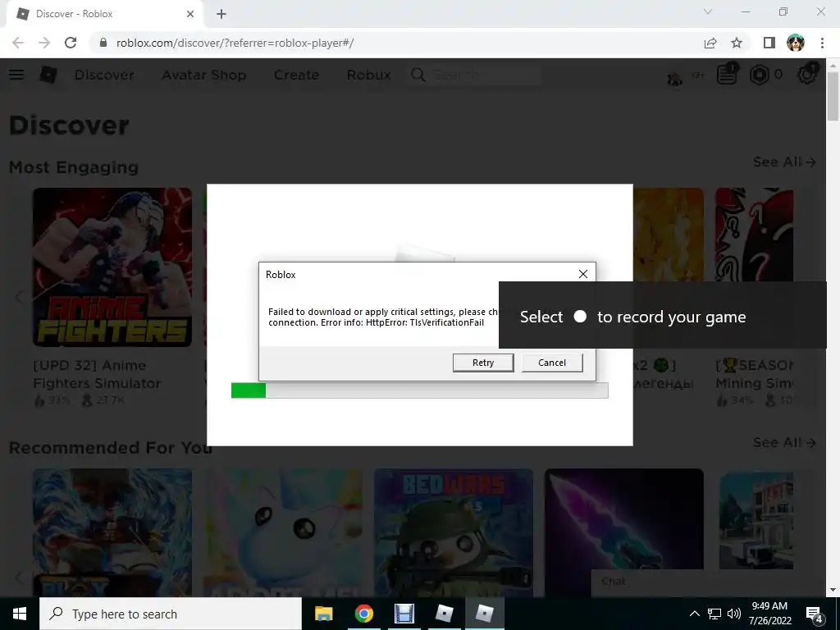The width and height of the screenshot is (840, 630).
Task: Open a new Chrome tab
Action: click(x=221, y=14)
